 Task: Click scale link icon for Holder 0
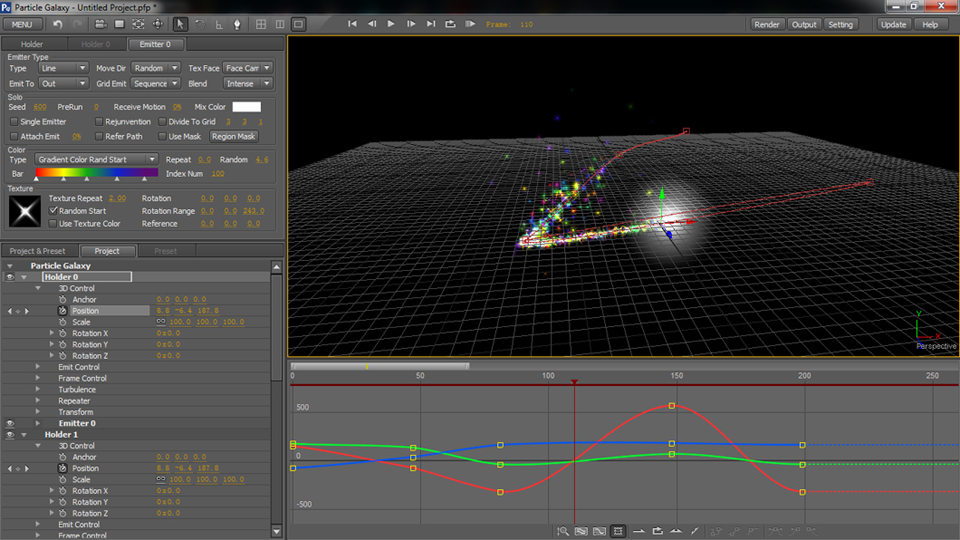161,321
